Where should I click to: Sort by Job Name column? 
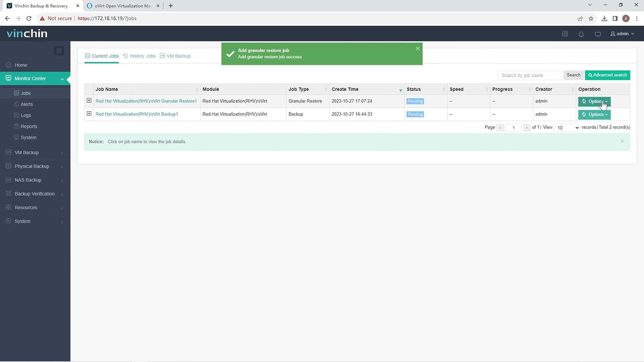[147, 89]
